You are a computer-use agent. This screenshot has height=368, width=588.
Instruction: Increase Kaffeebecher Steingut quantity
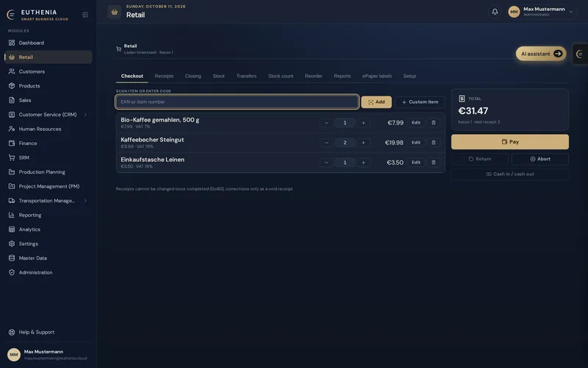click(363, 143)
